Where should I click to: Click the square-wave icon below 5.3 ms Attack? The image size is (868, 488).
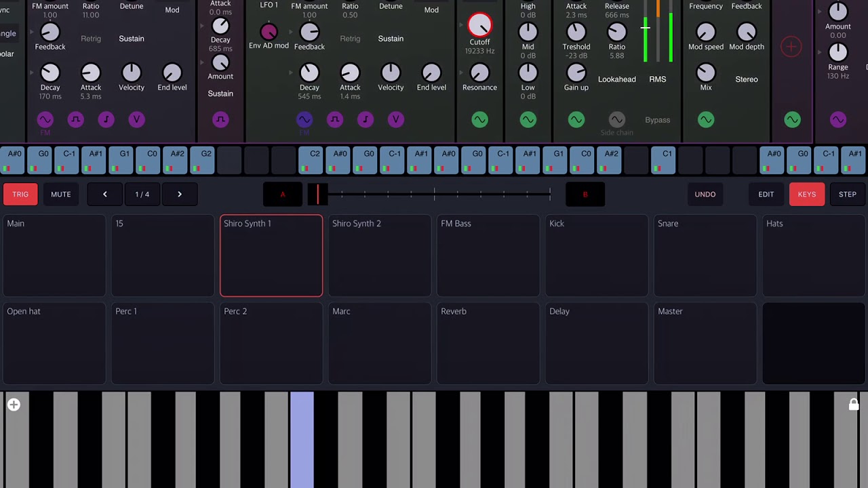[x=75, y=120]
